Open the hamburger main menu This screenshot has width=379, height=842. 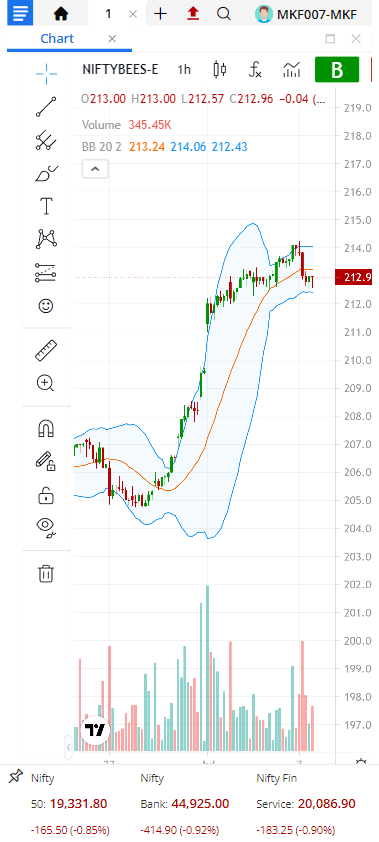click(19, 13)
